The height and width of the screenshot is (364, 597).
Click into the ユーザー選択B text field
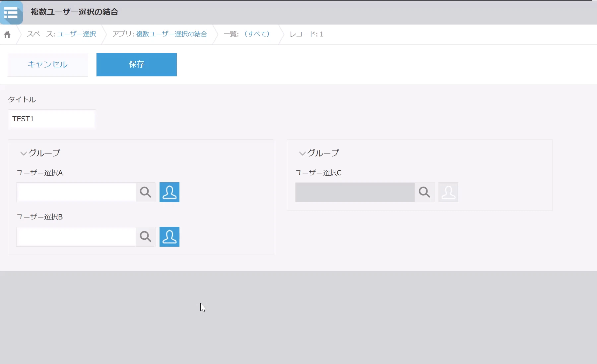pyautogui.click(x=76, y=237)
